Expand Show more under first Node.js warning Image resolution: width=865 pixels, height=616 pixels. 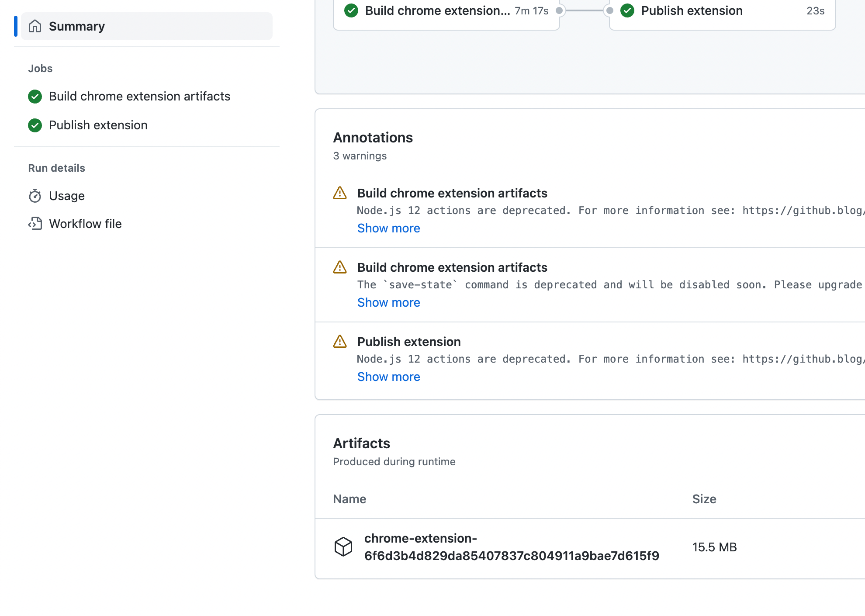point(388,228)
